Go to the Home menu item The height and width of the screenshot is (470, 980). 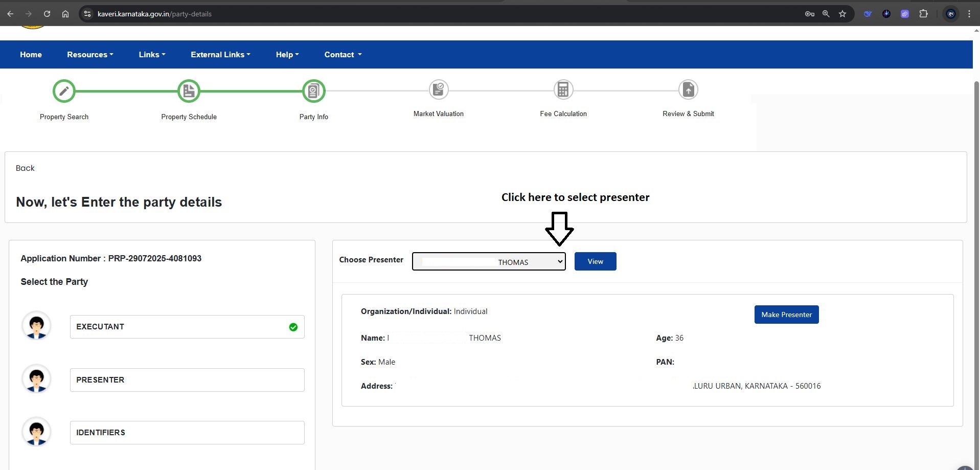click(x=31, y=55)
